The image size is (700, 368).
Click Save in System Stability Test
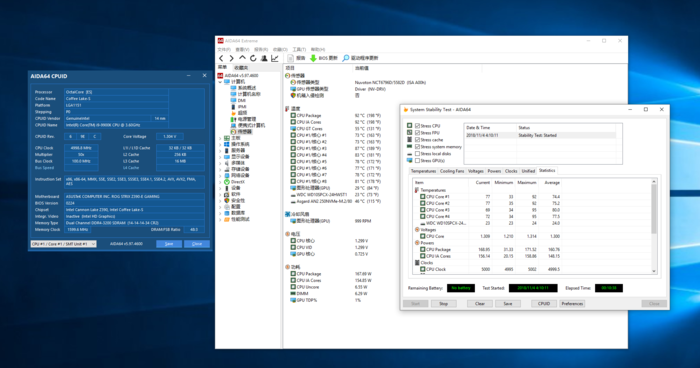click(x=508, y=304)
